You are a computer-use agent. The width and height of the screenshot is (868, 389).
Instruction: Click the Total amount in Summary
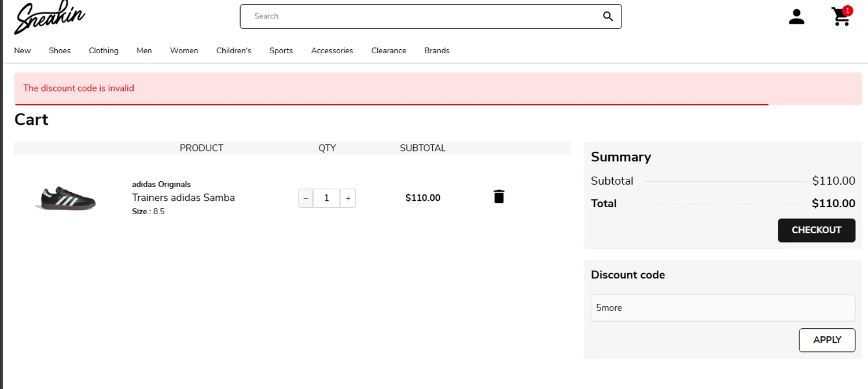point(833,204)
